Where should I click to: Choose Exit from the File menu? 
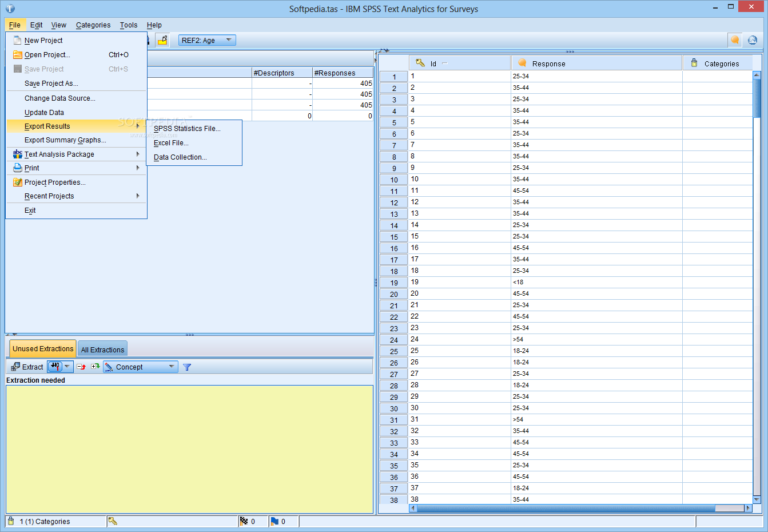click(76, 211)
